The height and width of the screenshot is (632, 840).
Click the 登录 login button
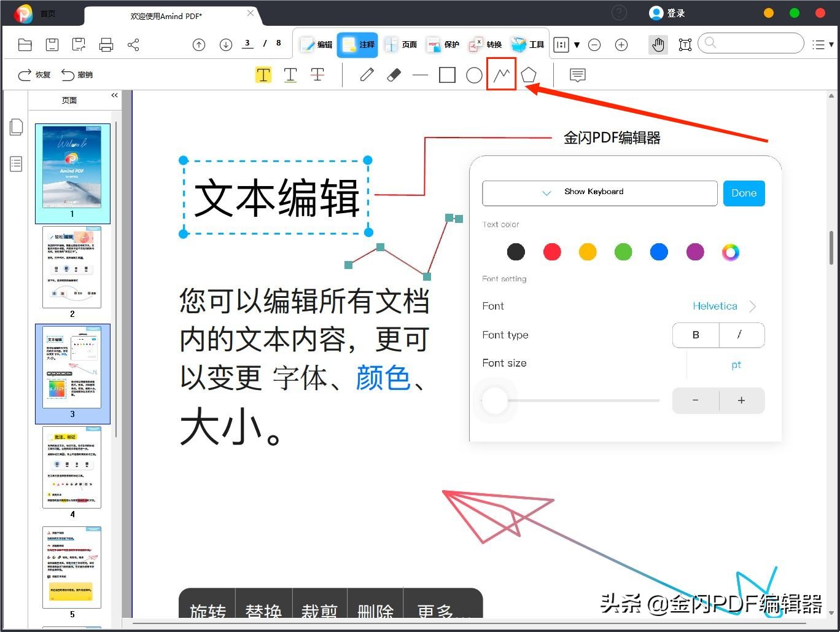coord(667,13)
